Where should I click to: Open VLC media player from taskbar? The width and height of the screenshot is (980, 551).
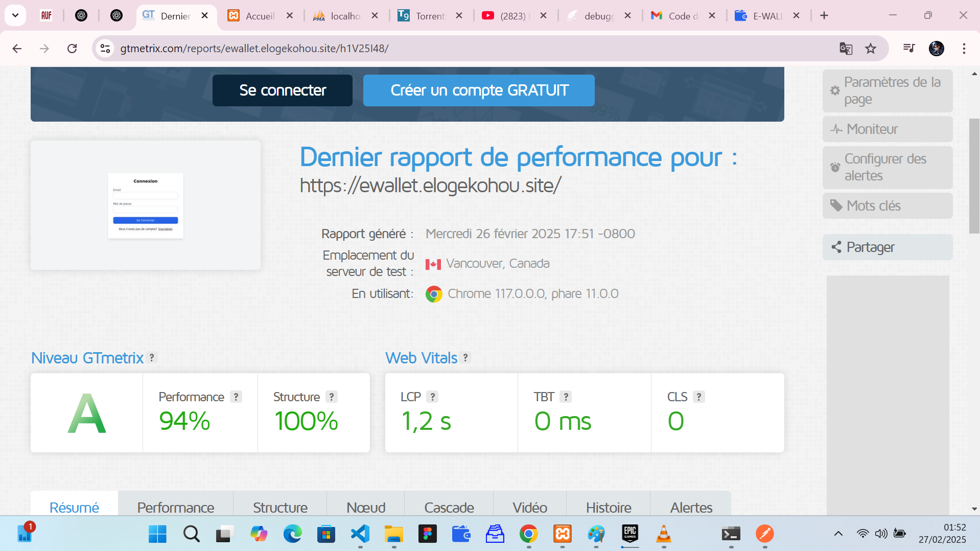[x=664, y=534]
